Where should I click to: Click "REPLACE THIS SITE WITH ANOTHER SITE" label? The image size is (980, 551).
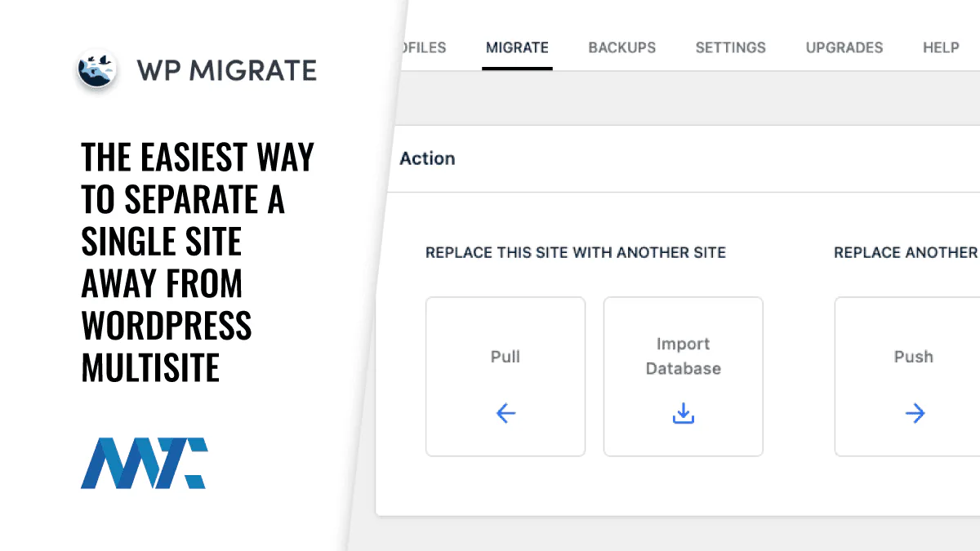tap(576, 252)
